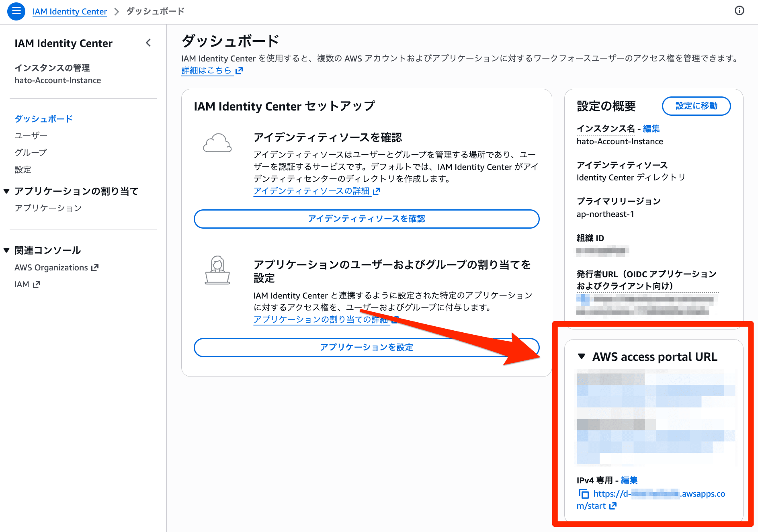Image resolution: width=758 pixels, height=532 pixels.
Task: Select ダッシュボード in the sidebar
Action: [43, 119]
